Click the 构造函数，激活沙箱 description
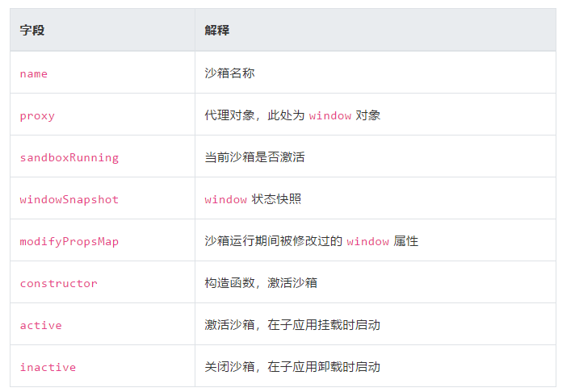This screenshot has height=392, width=575. (x=261, y=283)
